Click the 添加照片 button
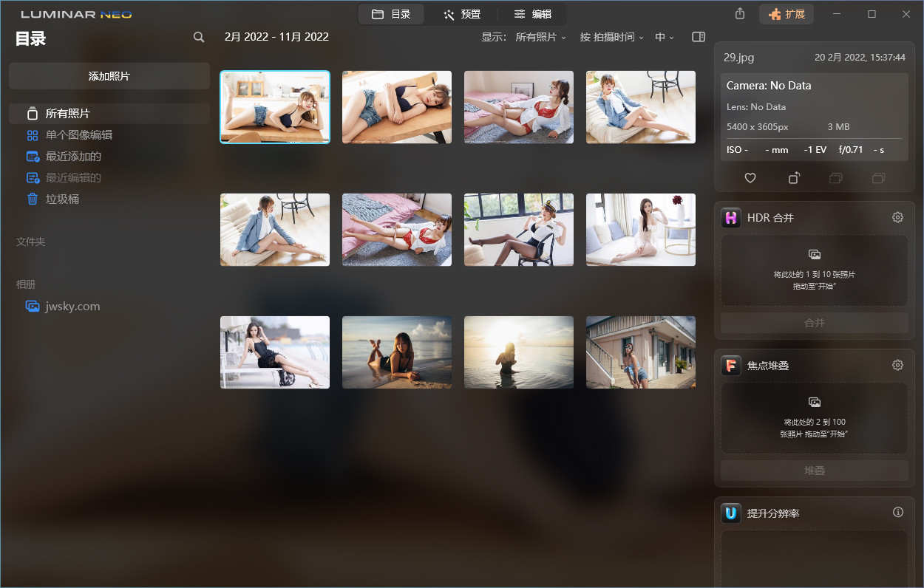 coord(109,75)
